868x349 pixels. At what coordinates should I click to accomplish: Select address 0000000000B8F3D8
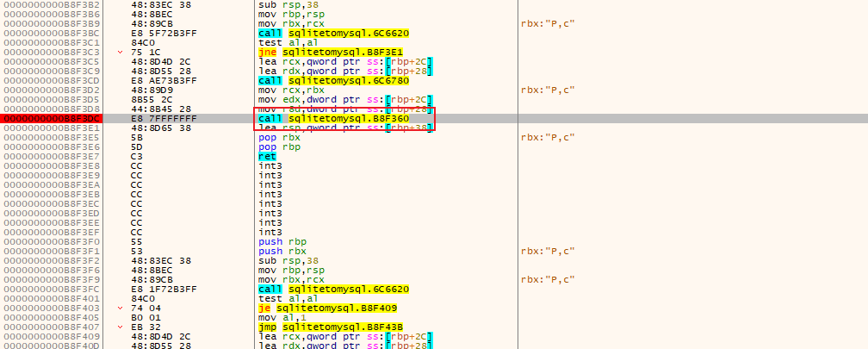click(51, 109)
